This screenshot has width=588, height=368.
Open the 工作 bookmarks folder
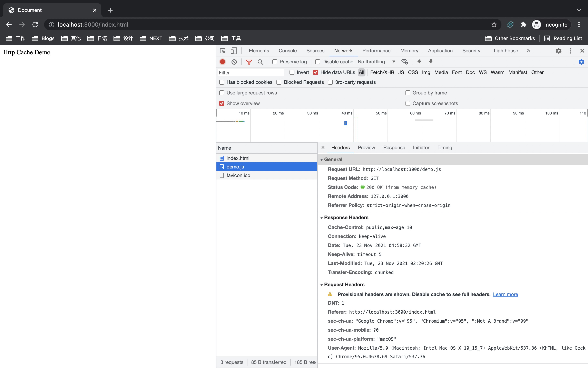pos(16,38)
